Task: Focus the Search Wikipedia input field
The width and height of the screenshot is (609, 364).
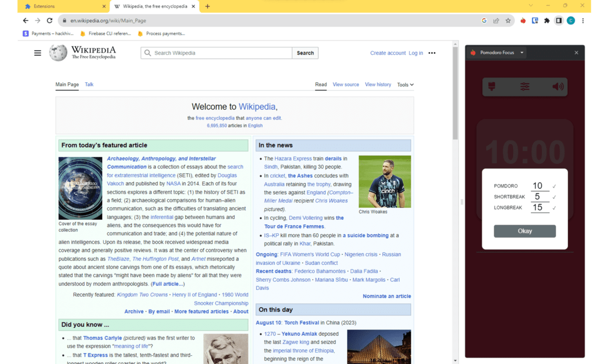Action: tap(217, 53)
